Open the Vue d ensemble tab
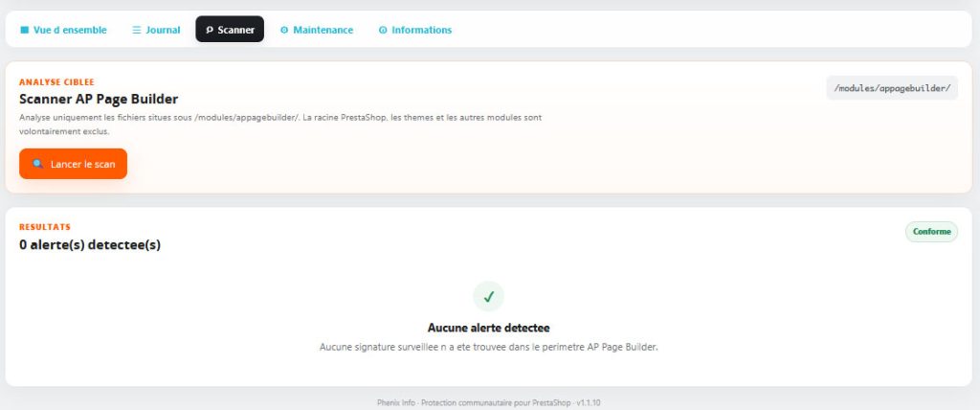The image size is (980, 410). point(63,30)
